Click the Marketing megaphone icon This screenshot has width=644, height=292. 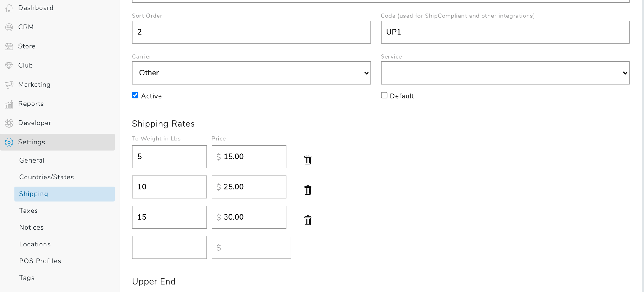(x=9, y=85)
